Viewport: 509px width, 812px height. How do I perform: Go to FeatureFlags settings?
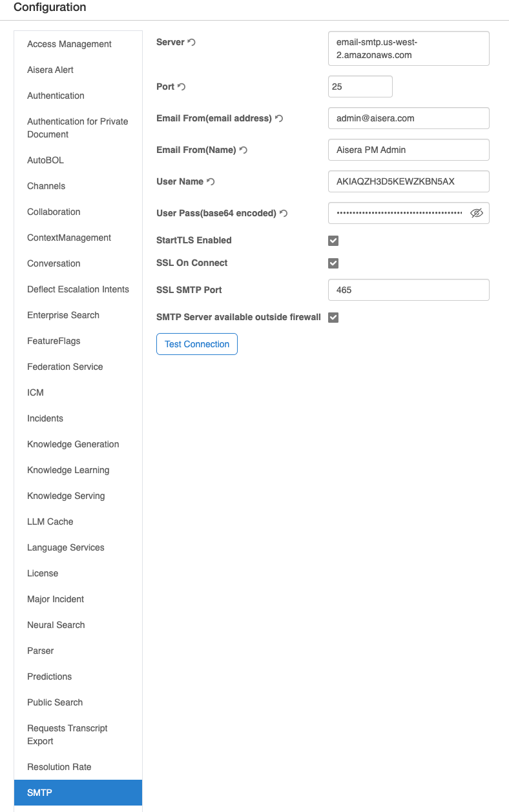(x=54, y=341)
